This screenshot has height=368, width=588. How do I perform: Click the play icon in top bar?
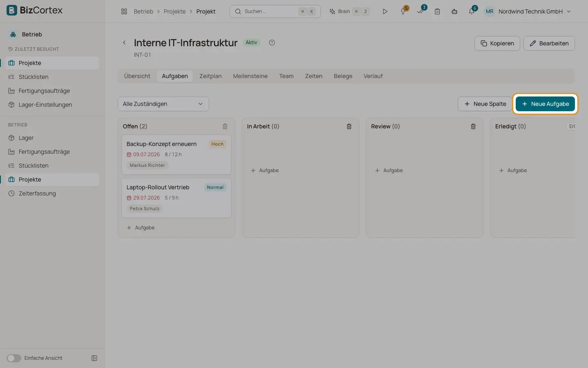pos(385,11)
